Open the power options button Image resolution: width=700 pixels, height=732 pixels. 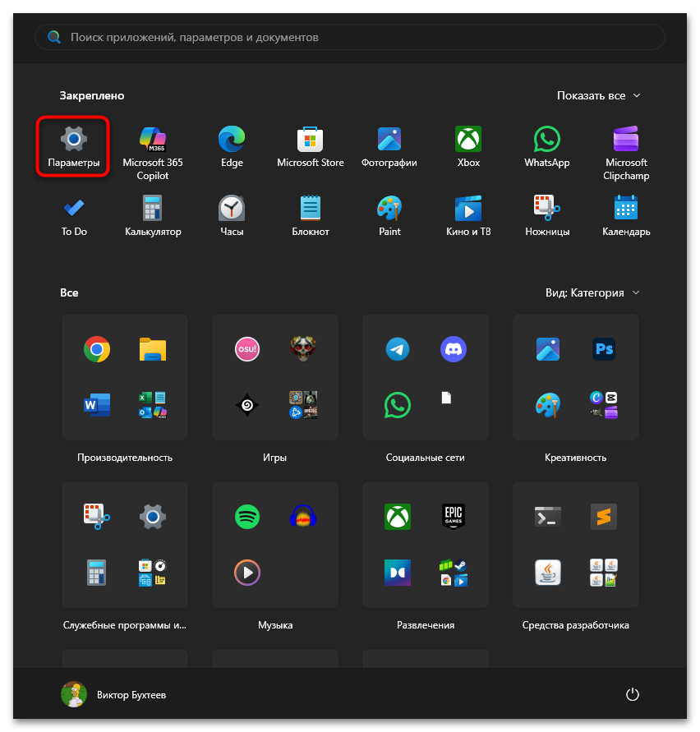click(x=632, y=695)
